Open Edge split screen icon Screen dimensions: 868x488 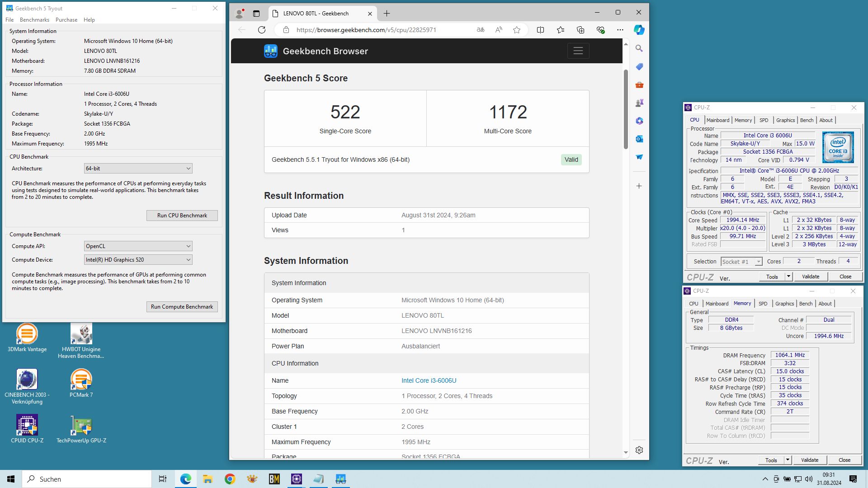click(540, 30)
